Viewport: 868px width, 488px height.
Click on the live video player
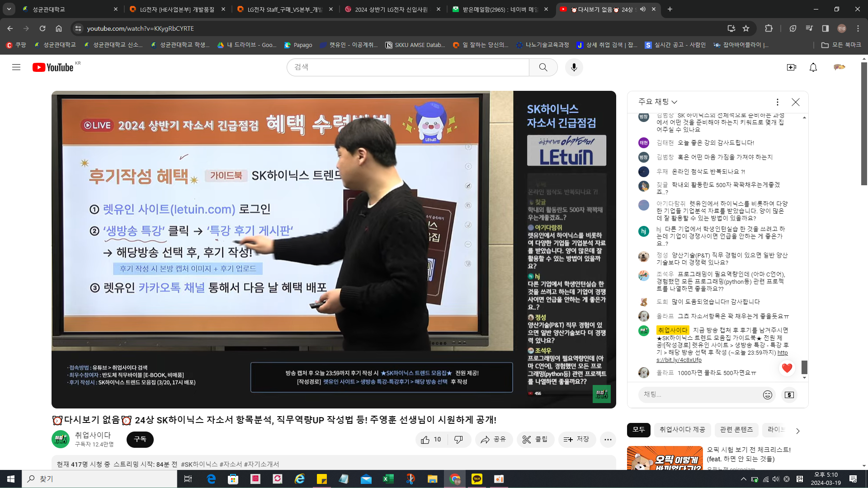(334, 249)
